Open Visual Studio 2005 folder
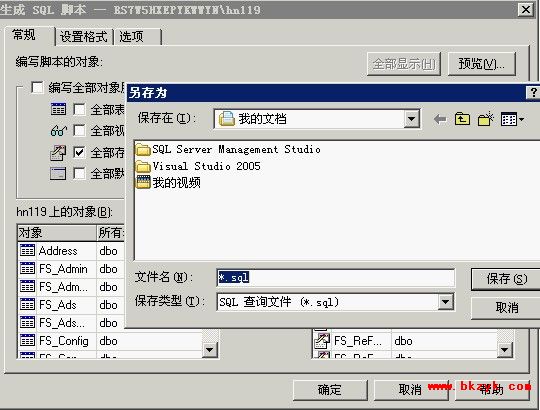 click(198, 166)
